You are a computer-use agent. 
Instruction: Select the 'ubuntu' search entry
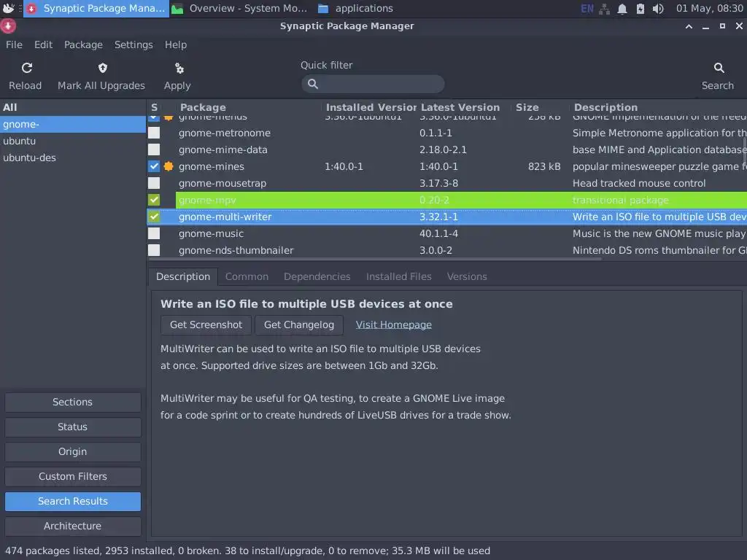(72, 141)
